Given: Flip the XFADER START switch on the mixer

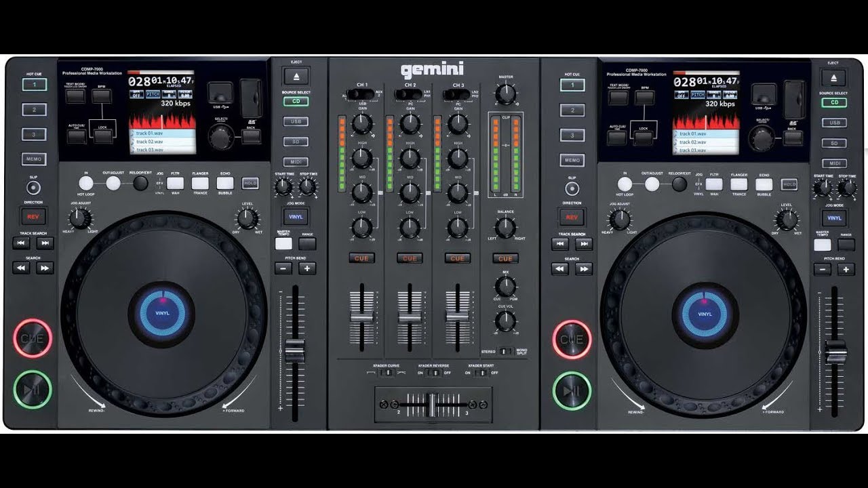Looking at the screenshot, I should pos(482,373).
